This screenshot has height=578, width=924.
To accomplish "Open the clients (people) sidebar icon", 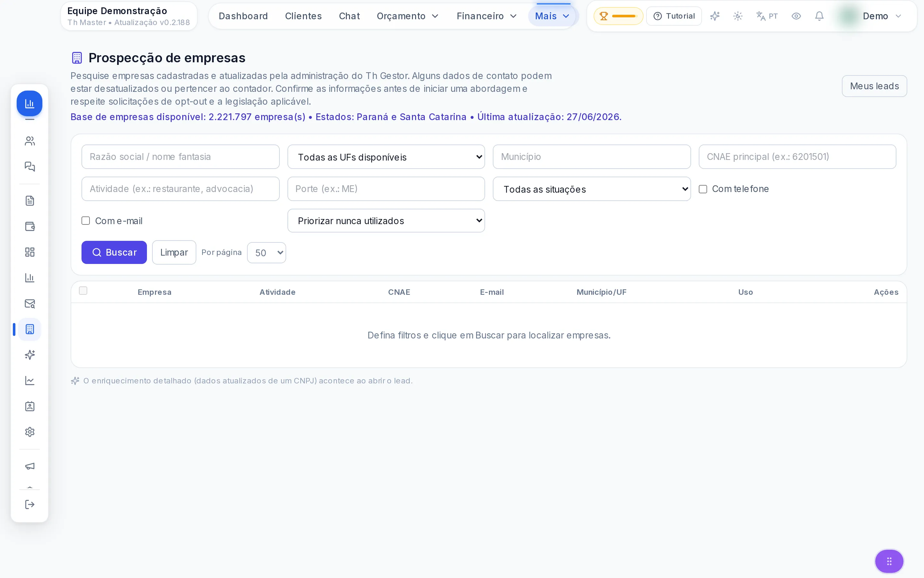I will coord(30,141).
